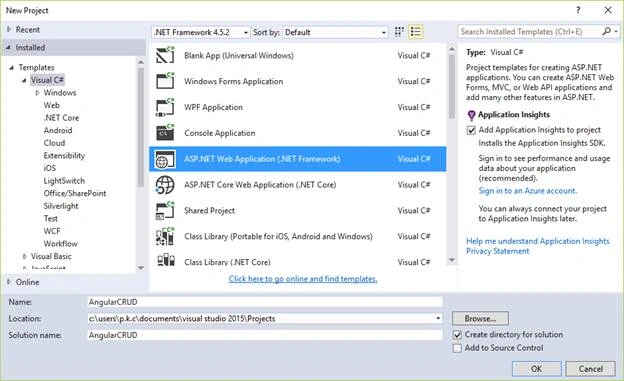Select the Extensibility category
Image resolution: width=624 pixels, height=381 pixels.
click(64, 156)
